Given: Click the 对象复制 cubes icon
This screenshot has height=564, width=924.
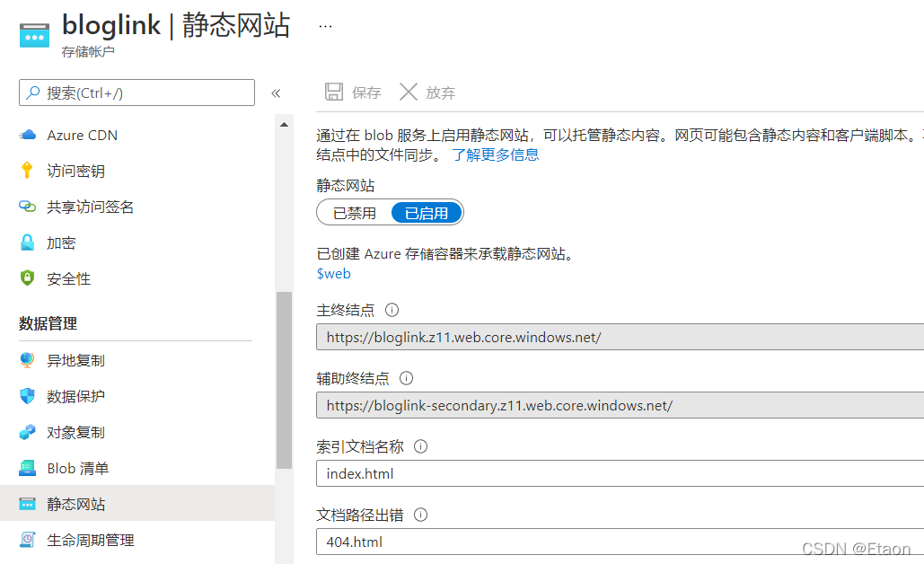Looking at the screenshot, I should [27, 432].
